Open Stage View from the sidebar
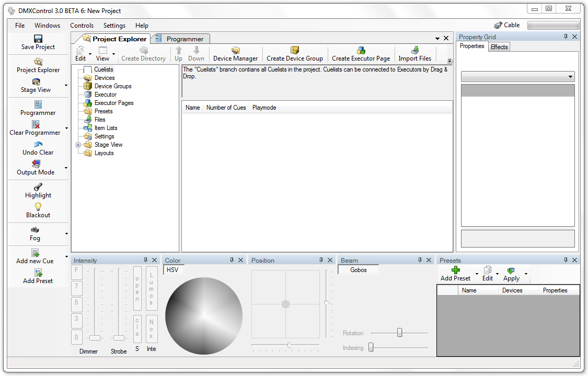 (36, 82)
